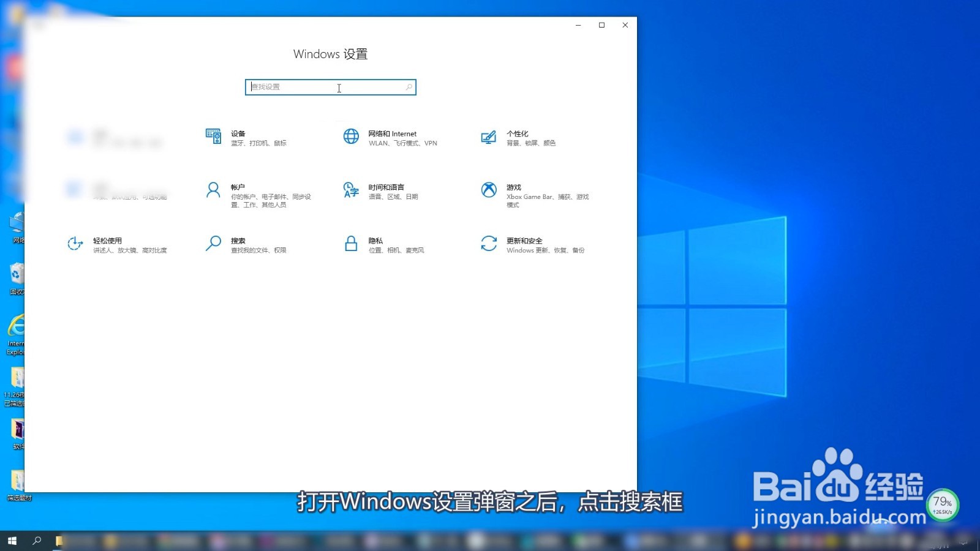This screenshot has height=551, width=980.
Task: Open the 时间和语言 icon
Action: pyautogui.click(x=351, y=190)
